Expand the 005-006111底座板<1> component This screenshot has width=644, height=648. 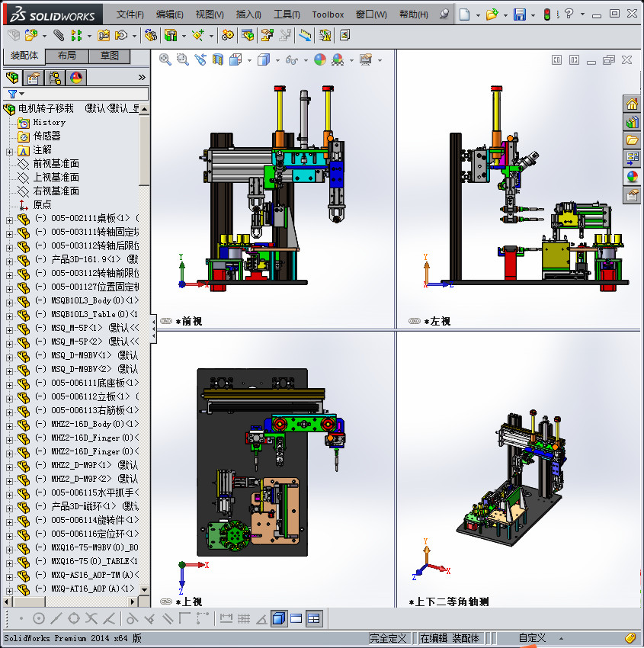click(9, 385)
